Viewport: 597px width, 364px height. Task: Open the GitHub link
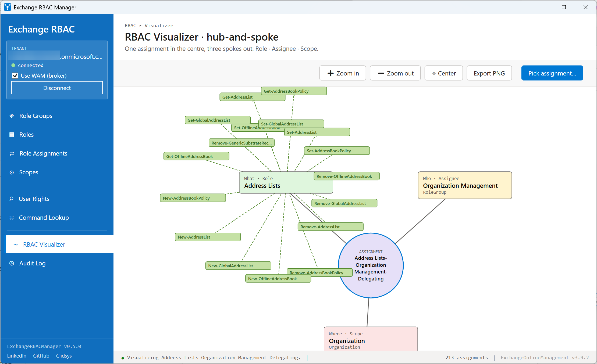coord(41,356)
